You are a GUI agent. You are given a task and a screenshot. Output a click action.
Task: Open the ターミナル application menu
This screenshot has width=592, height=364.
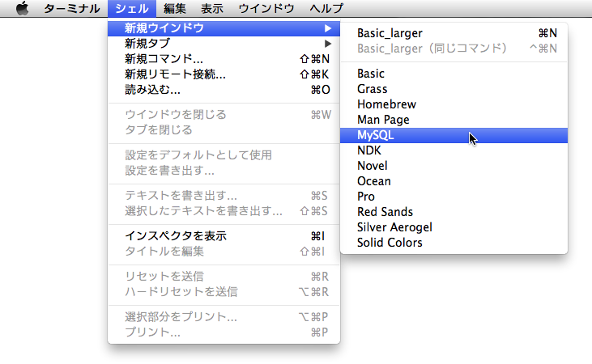click(x=72, y=8)
